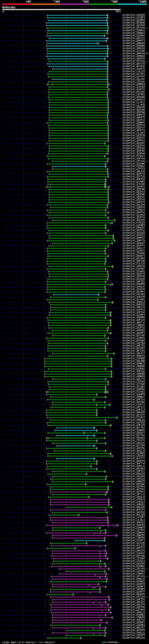Open hit UniRef100_A0T2P2
The height and width of the screenshot is (644, 149).
pyautogui.click(x=133, y=74)
